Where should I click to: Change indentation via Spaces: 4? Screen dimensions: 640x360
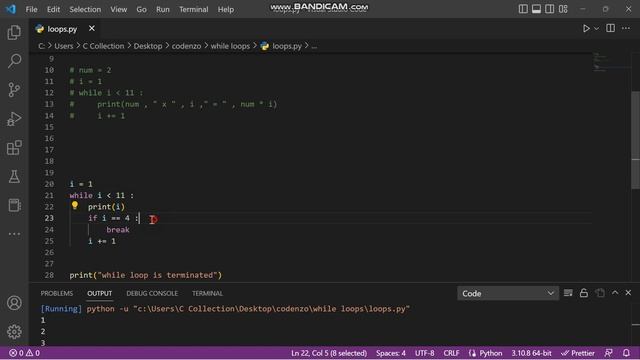pos(391,353)
